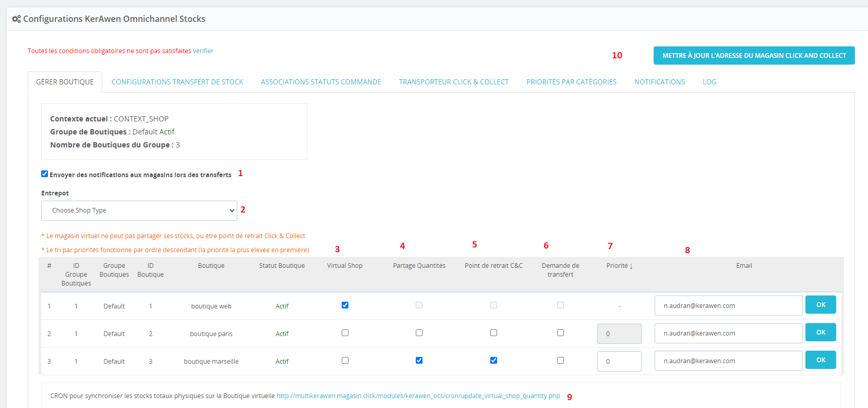Uncheck Virtual Shop for boutique web
This screenshot has height=408, width=868.
tap(345, 305)
